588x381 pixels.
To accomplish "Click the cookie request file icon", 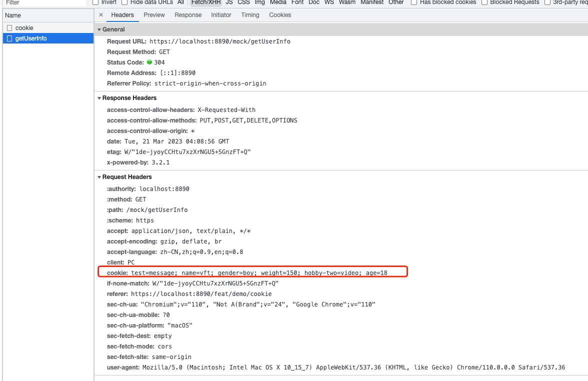I will [x=10, y=28].
